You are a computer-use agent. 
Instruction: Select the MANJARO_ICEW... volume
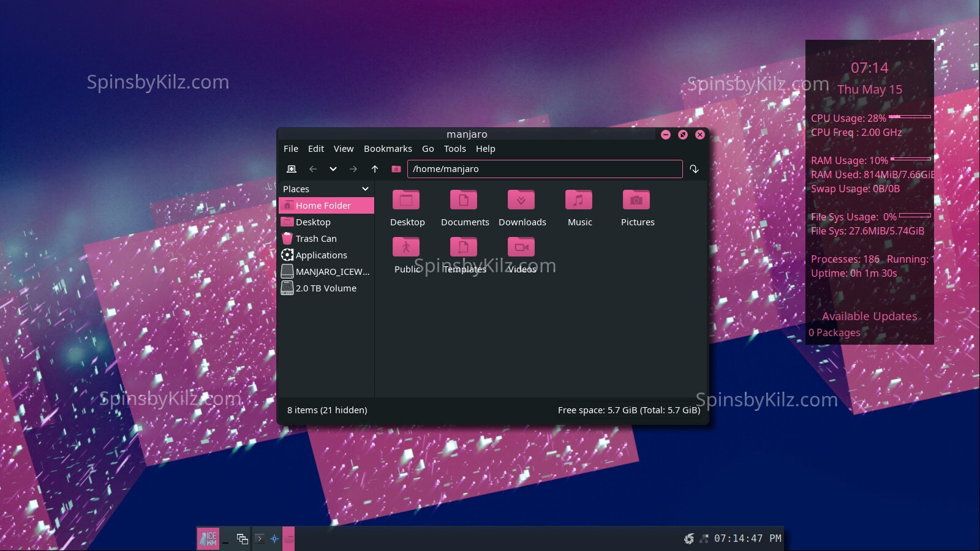point(326,272)
